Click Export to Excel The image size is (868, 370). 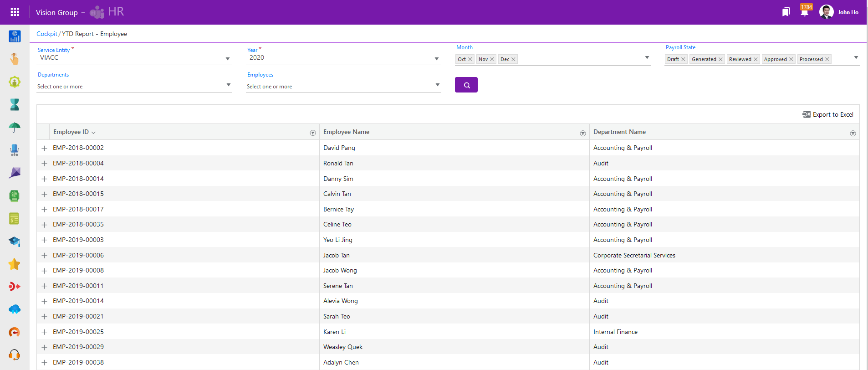point(828,114)
